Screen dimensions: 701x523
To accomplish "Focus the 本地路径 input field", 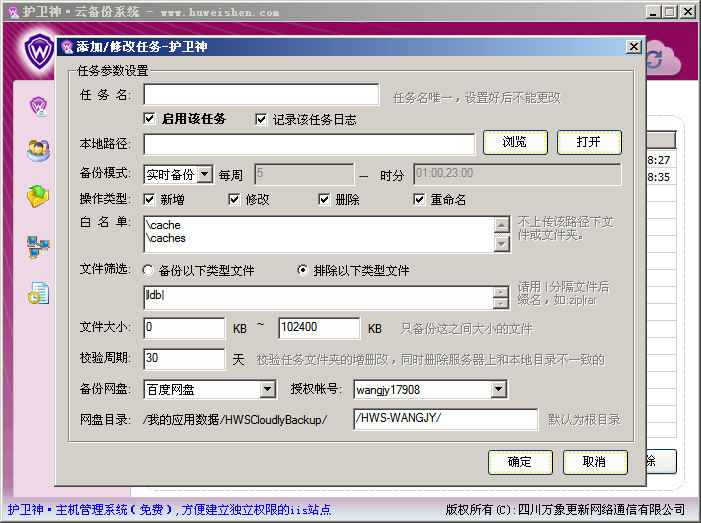I will (309, 144).
